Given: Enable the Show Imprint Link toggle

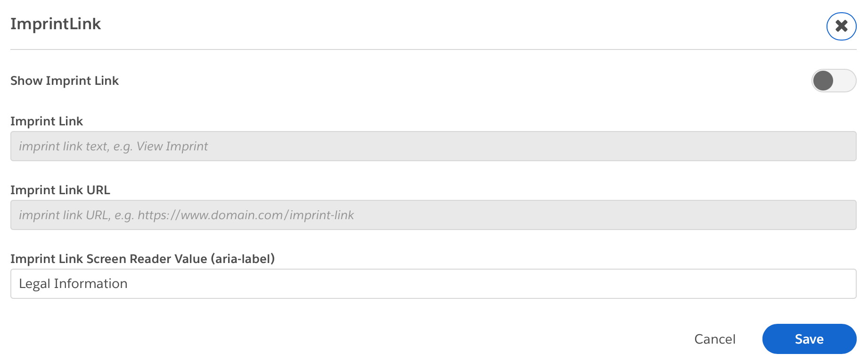Looking at the screenshot, I should (x=834, y=81).
